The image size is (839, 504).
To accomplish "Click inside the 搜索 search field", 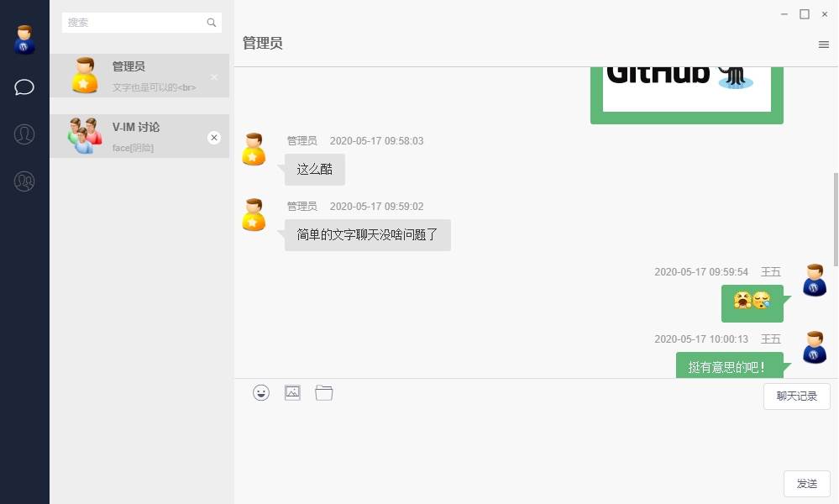I will 126,22.
